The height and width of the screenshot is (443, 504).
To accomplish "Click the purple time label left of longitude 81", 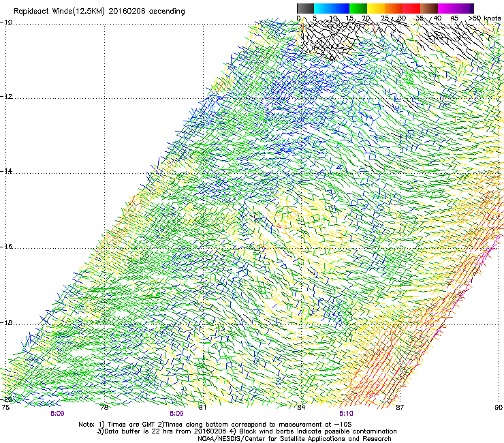I will 177,414.
